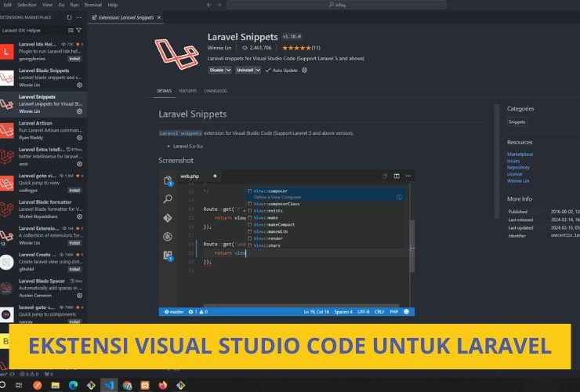The width and height of the screenshot is (580, 392).
Task: Open manage gear for Laravel Artisan
Action: click(x=79, y=138)
